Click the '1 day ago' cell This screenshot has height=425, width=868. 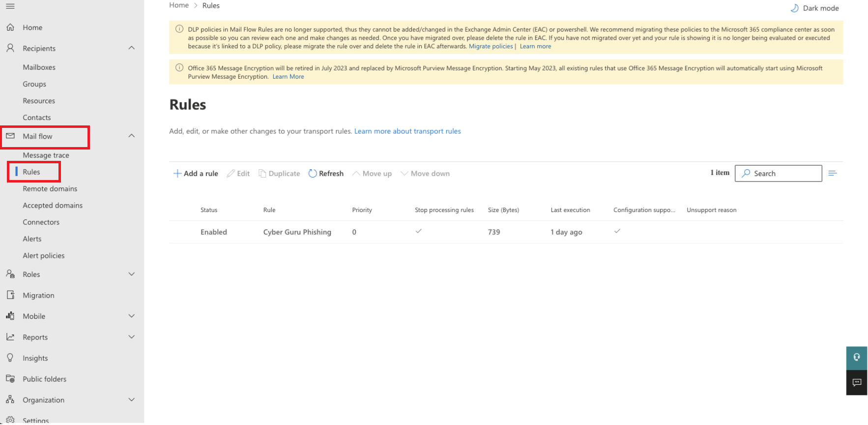tap(566, 232)
